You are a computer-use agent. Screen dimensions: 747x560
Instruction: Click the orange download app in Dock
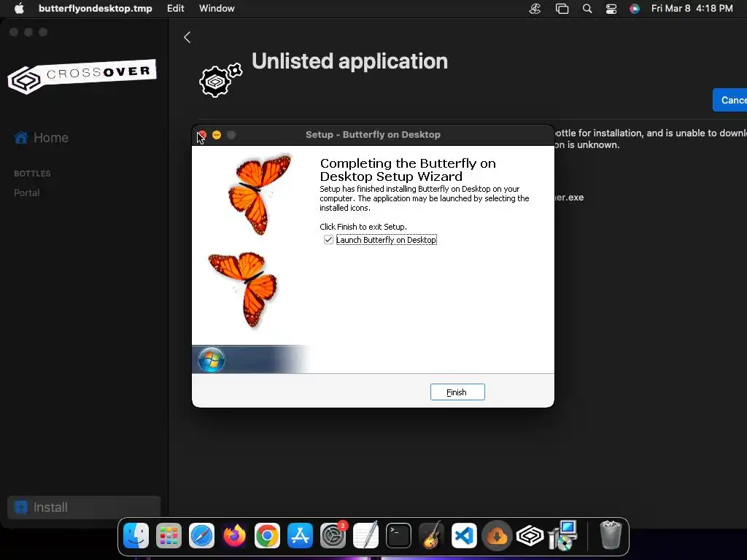pyautogui.click(x=498, y=536)
